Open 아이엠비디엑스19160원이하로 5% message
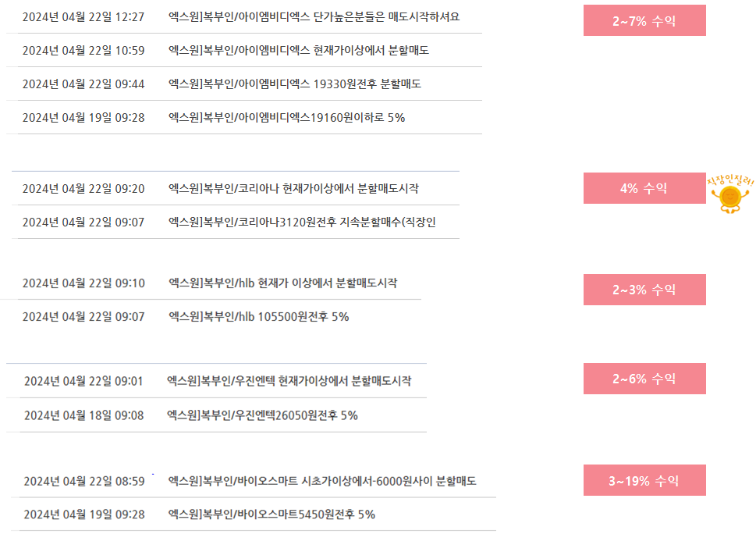756x534 pixels. click(286, 118)
